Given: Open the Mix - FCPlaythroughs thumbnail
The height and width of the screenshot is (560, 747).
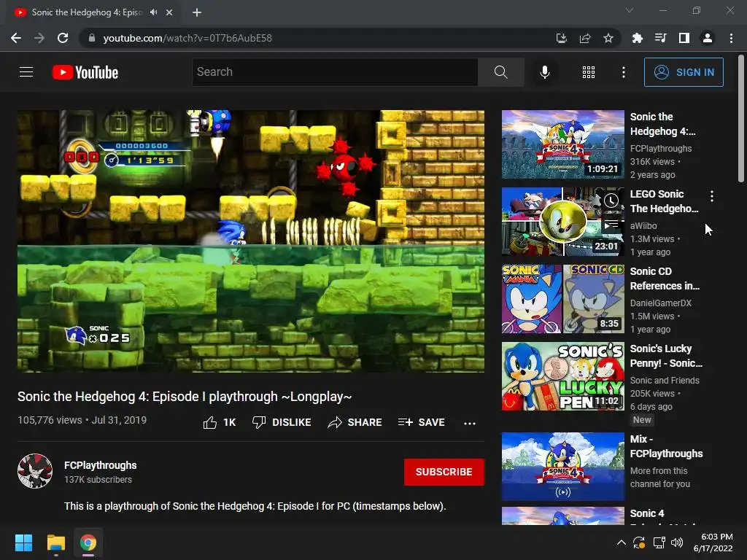Looking at the screenshot, I should (562, 467).
